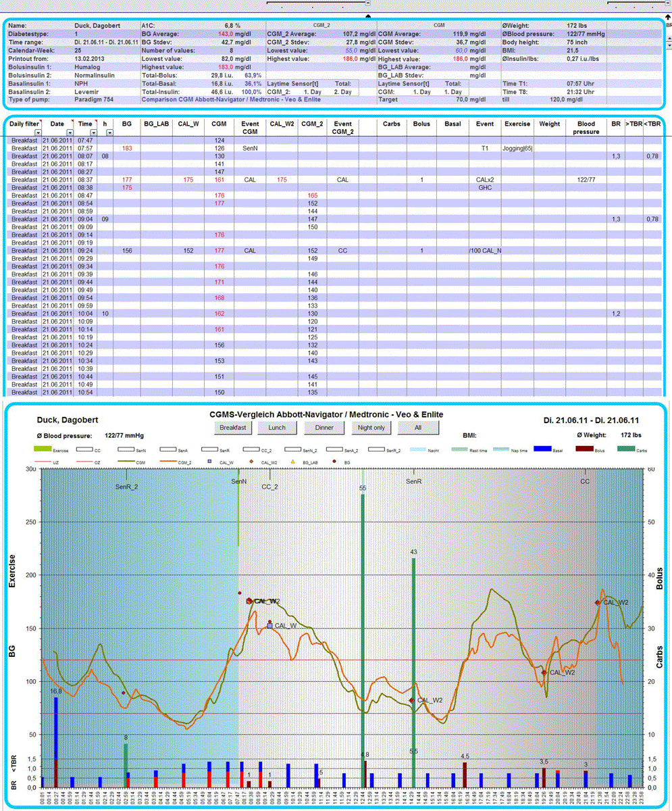Open the h column filter dropdown
Image resolution: width=672 pixels, height=811 pixels.
pyautogui.click(x=110, y=133)
